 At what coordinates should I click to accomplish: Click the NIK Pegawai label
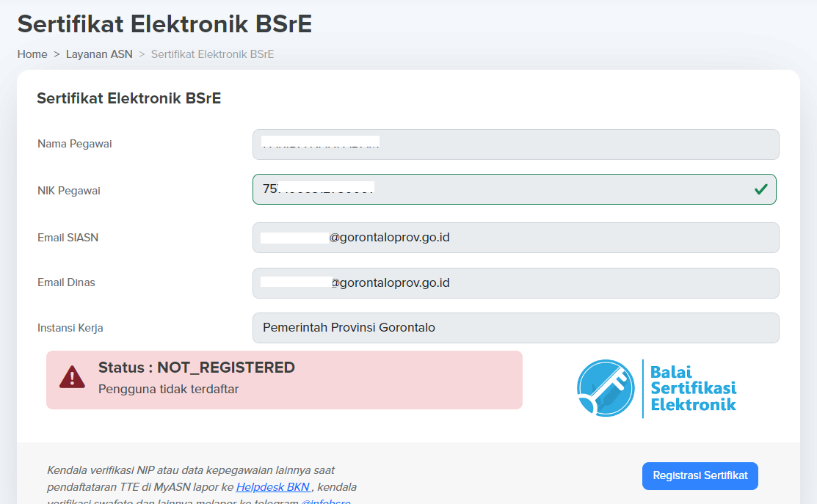click(x=69, y=191)
